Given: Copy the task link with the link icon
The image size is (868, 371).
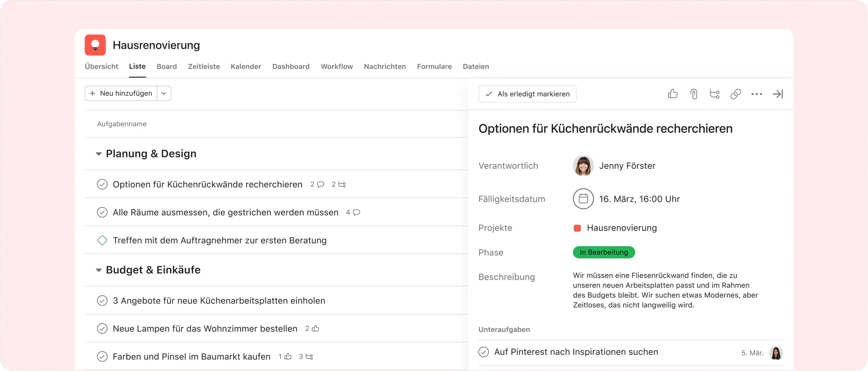Looking at the screenshot, I should (x=736, y=94).
